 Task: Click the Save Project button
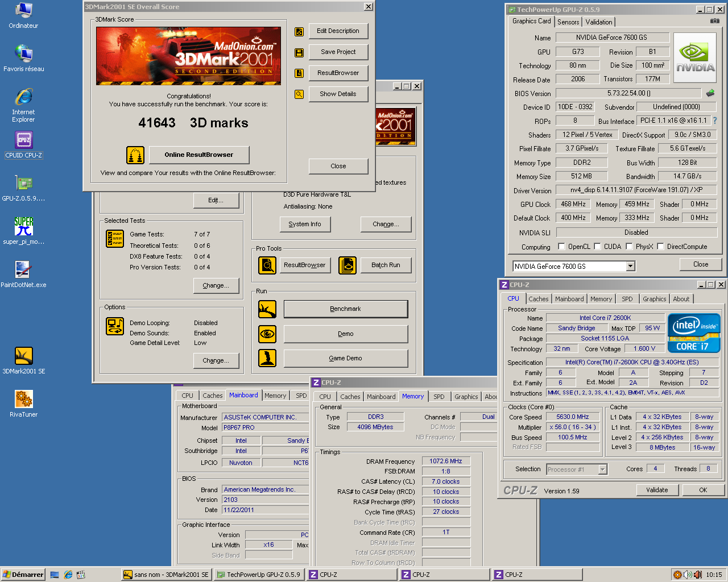tap(338, 52)
